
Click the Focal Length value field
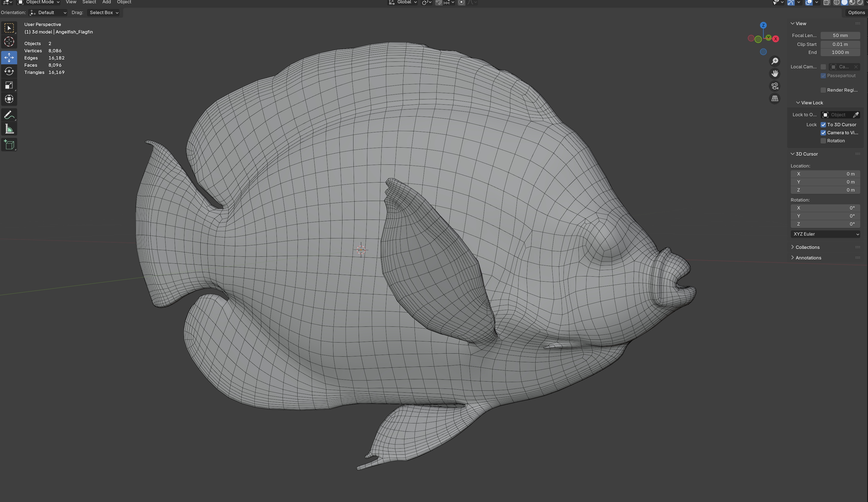click(840, 35)
